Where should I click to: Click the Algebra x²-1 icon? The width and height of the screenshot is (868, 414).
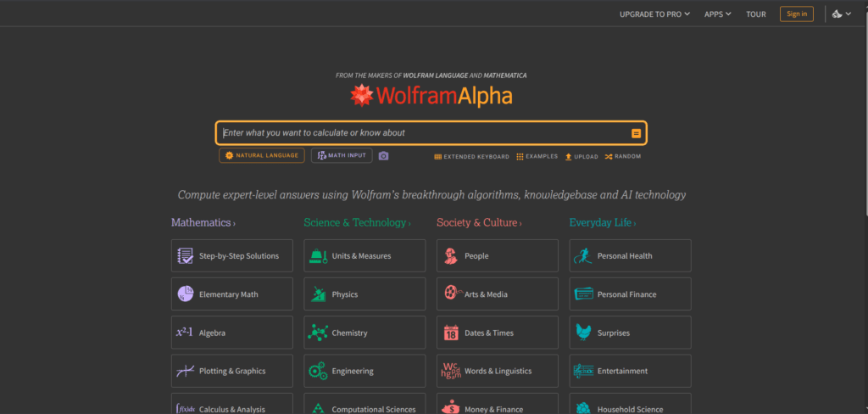tap(185, 333)
